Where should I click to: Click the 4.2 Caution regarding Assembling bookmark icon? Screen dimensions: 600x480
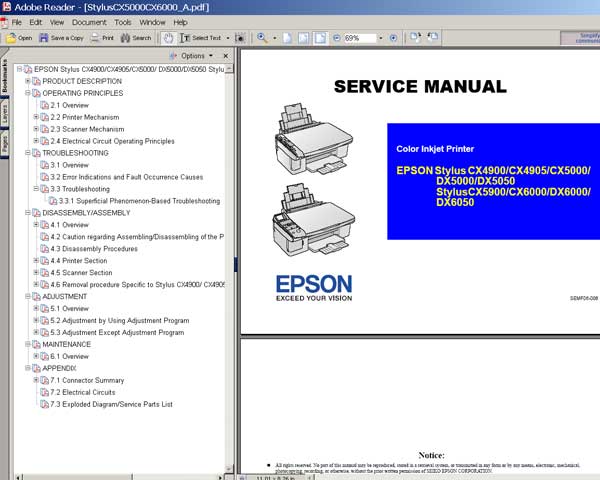click(x=45, y=237)
